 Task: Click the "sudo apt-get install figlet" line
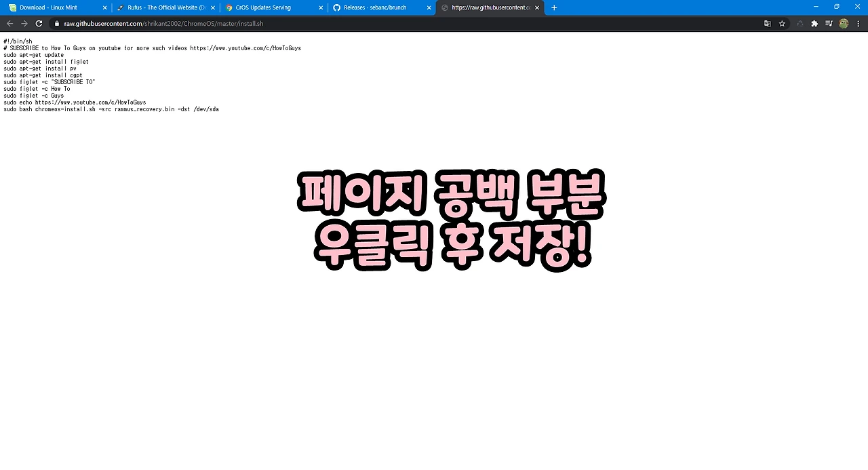click(46, 62)
